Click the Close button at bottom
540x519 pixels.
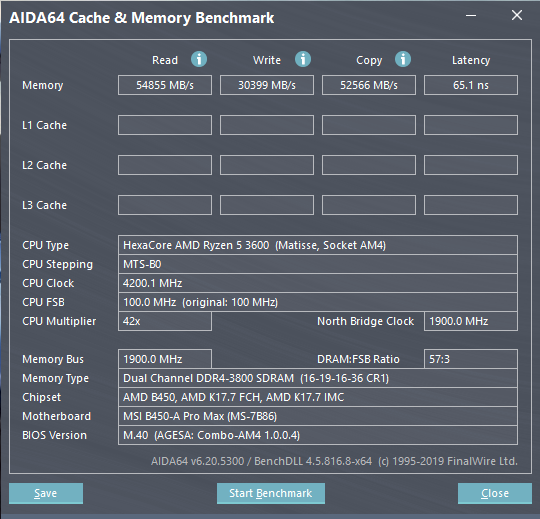[495, 493]
